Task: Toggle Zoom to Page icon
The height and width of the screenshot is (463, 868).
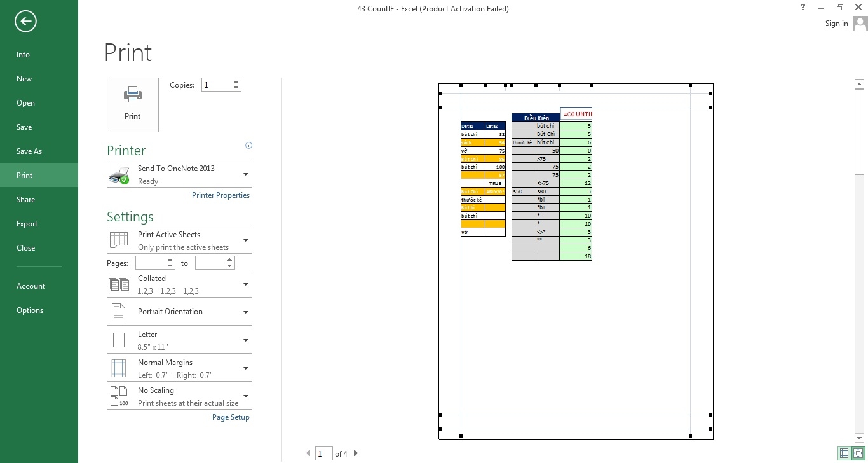Action: click(858, 453)
